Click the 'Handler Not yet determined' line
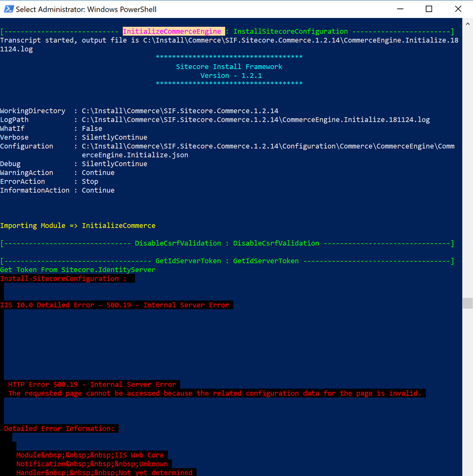The height and width of the screenshot is (476, 473). tap(105, 472)
